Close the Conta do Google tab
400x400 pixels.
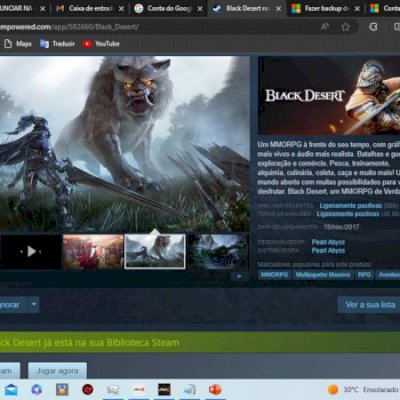200,9
